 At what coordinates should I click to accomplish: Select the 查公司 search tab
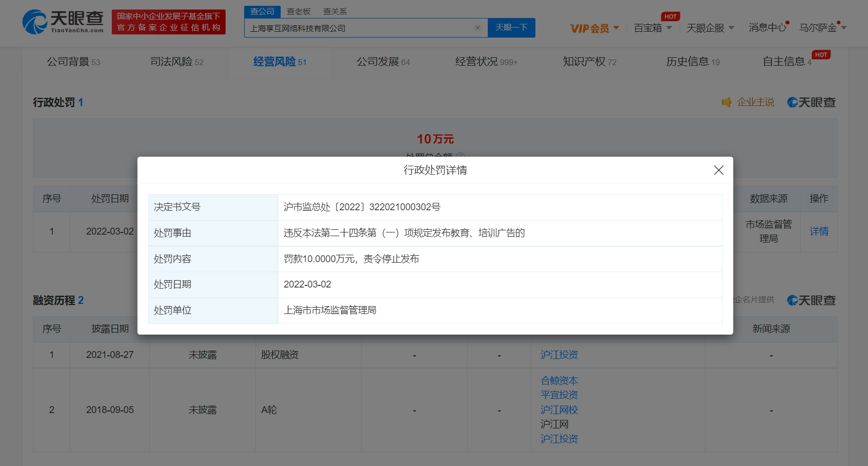(262, 11)
